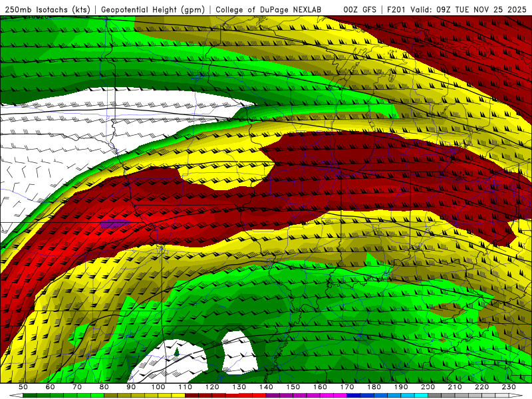Select the bright red swatch left of 140
532x399 pixels.
(259, 396)
